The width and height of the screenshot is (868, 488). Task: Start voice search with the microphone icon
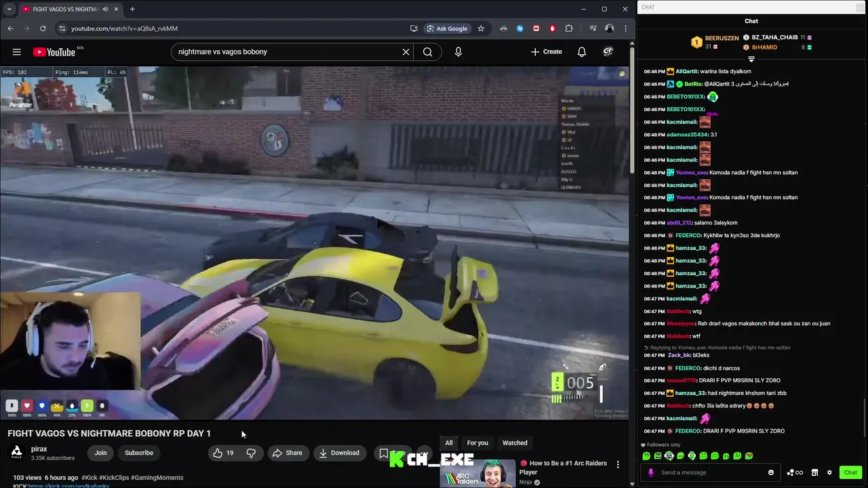tap(458, 52)
